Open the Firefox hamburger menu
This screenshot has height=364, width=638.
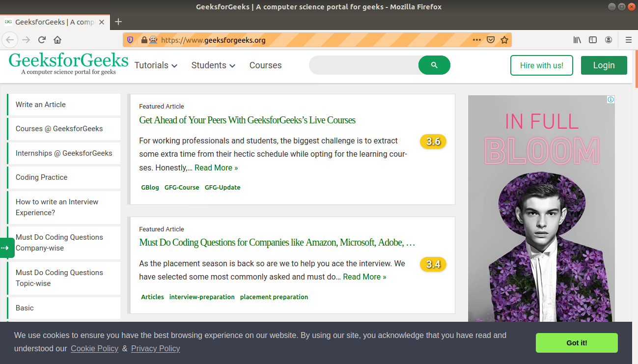click(x=628, y=40)
